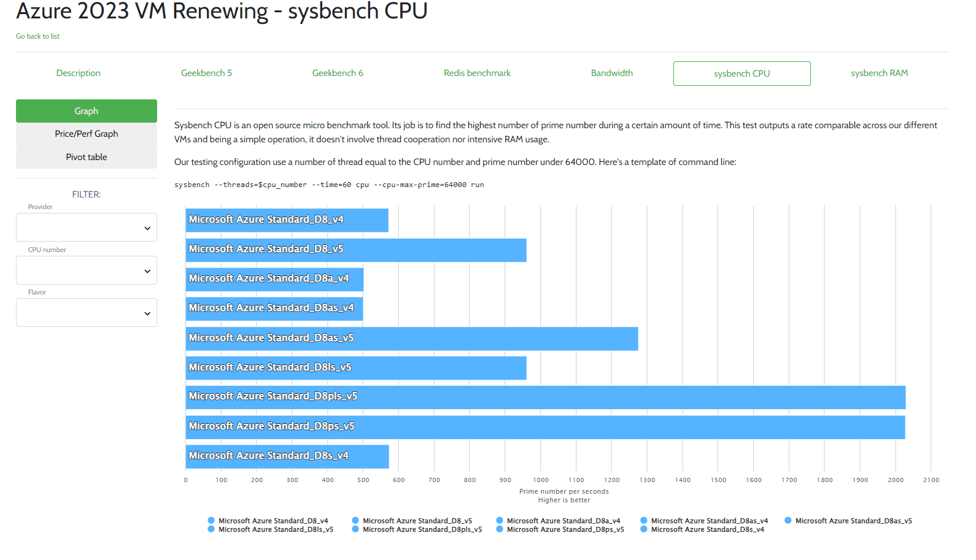Image resolution: width=976 pixels, height=560 pixels.
Task: Click the Standard_D8_v5 legend marker
Action: point(355,520)
